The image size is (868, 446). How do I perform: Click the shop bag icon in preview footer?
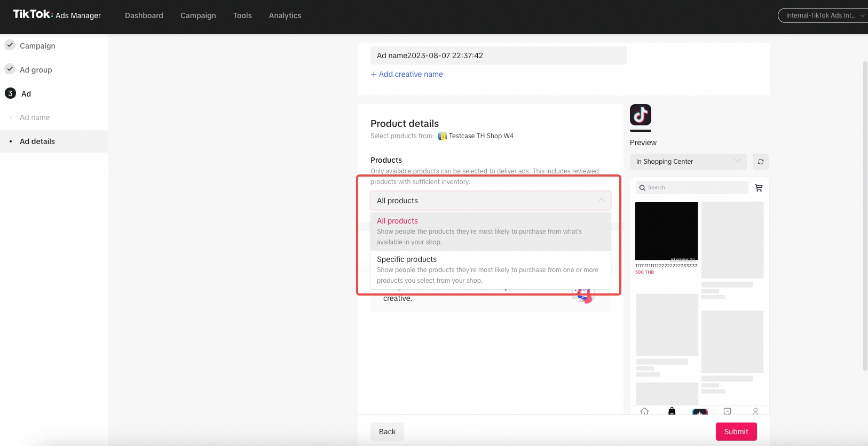point(672,411)
